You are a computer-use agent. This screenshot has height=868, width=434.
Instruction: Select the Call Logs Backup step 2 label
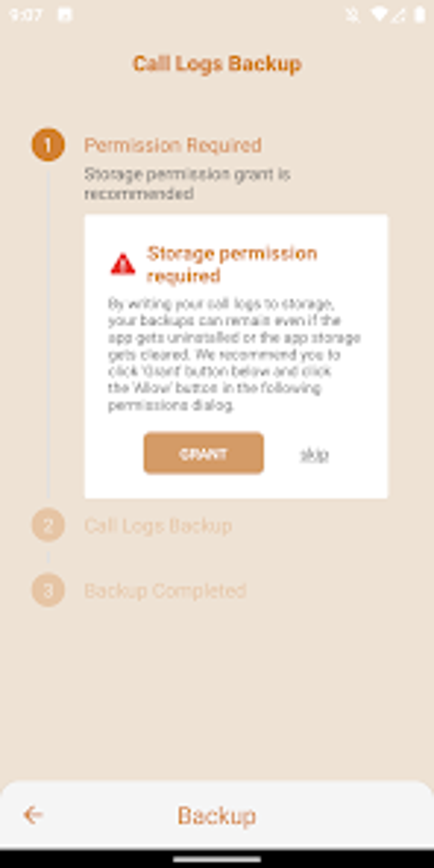(158, 526)
